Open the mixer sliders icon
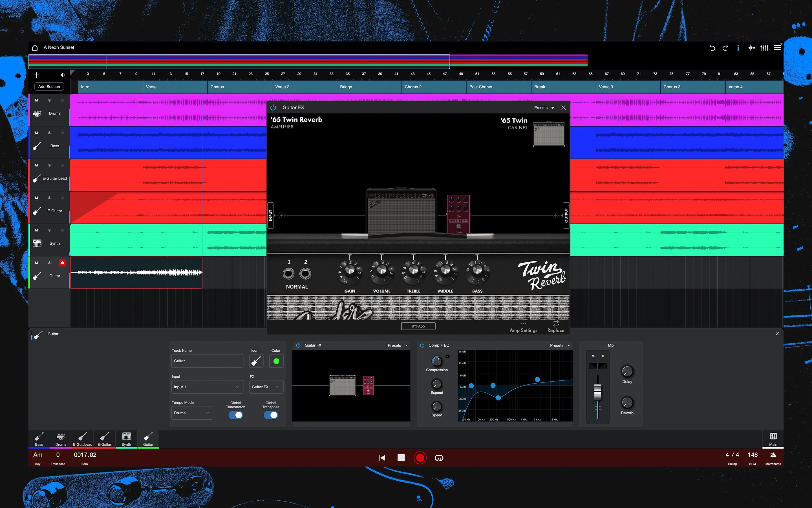This screenshot has height=508, width=812. (x=764, y=48)
